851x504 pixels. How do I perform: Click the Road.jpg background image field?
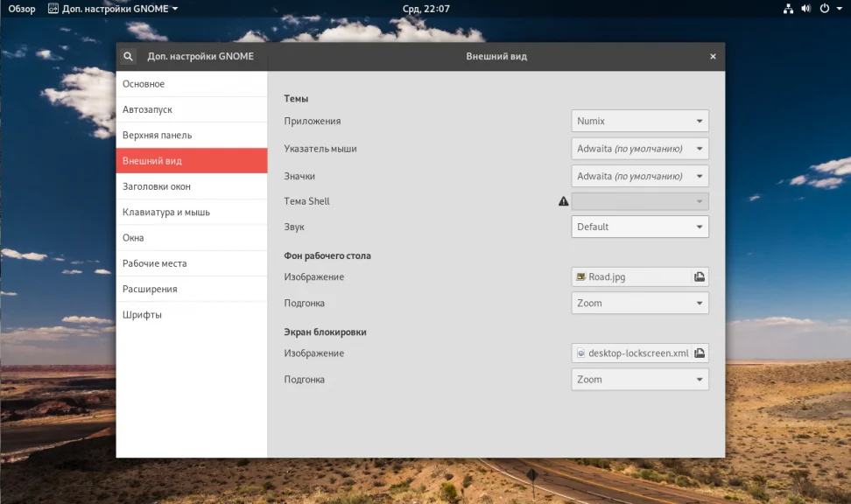(x=640, y=276)
